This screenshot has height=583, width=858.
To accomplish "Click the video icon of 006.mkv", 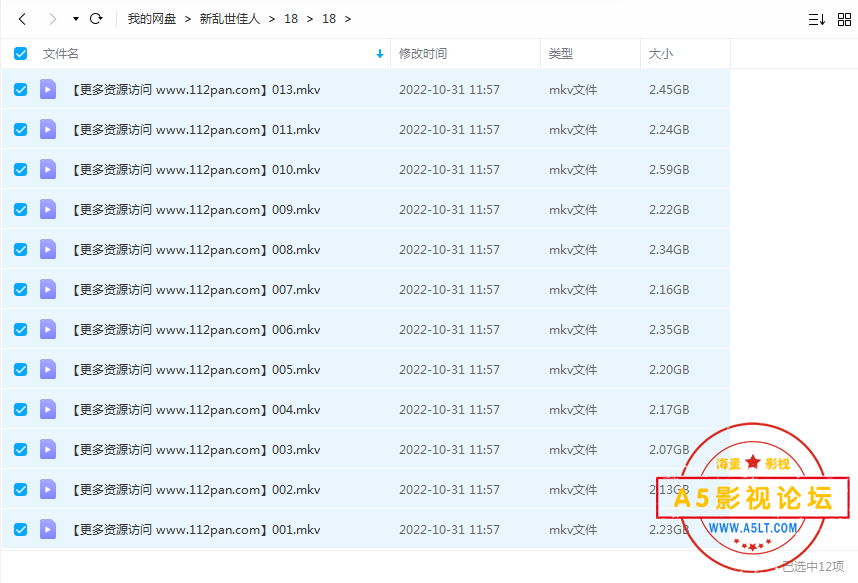I will click(48, 330).
